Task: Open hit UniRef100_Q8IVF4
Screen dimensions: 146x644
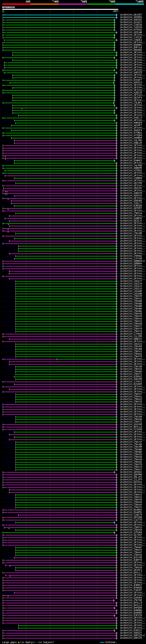Action: [131, 98]
